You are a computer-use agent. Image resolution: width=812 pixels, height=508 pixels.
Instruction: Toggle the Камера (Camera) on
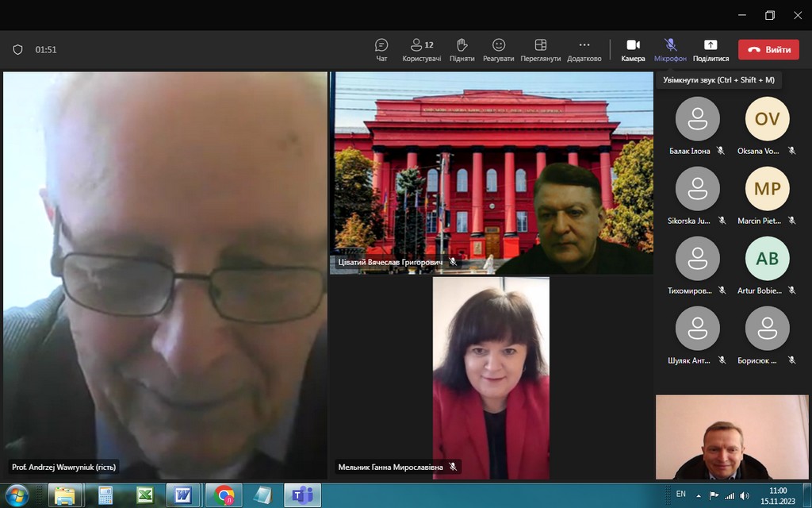point(633,49)
